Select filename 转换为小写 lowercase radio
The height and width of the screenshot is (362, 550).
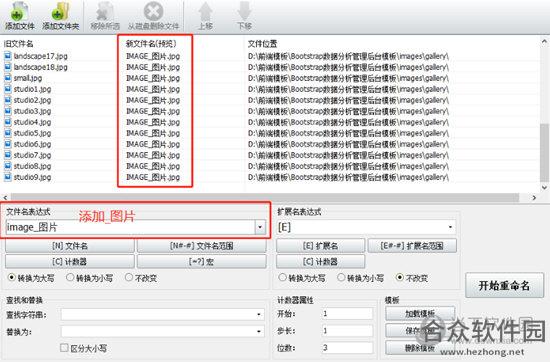point(70,278)
